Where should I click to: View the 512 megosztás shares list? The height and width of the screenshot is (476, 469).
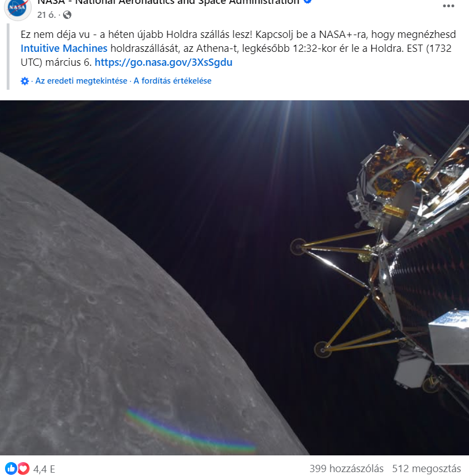pyautogui.click(x=427, y=468)
